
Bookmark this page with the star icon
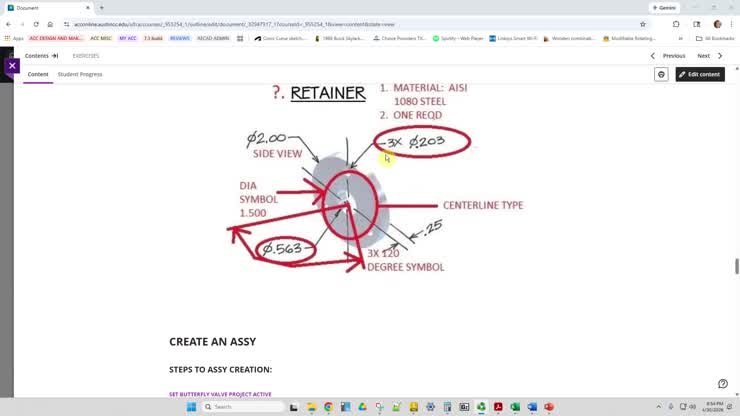[642, 24]
